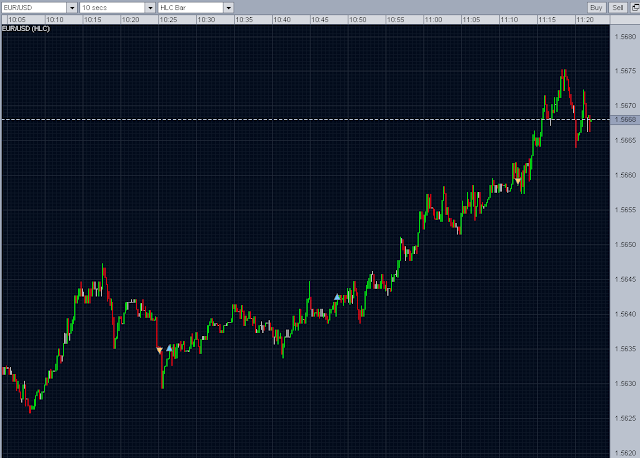The image size is (640, 458).
Task: Open the EUR/USD symbol dropdown
Action: [72, 8]
